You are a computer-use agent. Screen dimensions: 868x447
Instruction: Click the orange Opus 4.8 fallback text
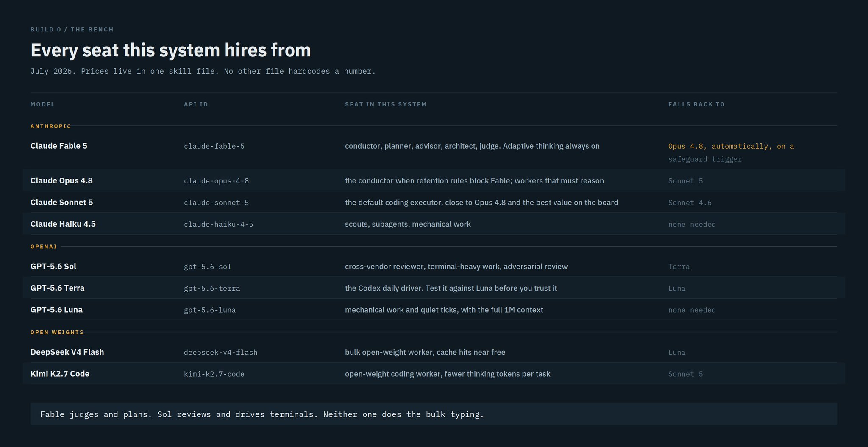(x=731, y=146)
